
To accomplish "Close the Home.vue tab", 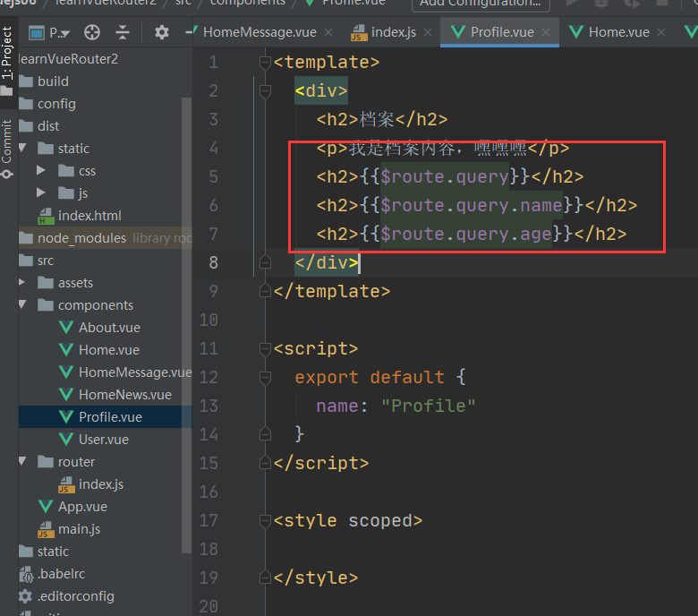I will 661,32.
